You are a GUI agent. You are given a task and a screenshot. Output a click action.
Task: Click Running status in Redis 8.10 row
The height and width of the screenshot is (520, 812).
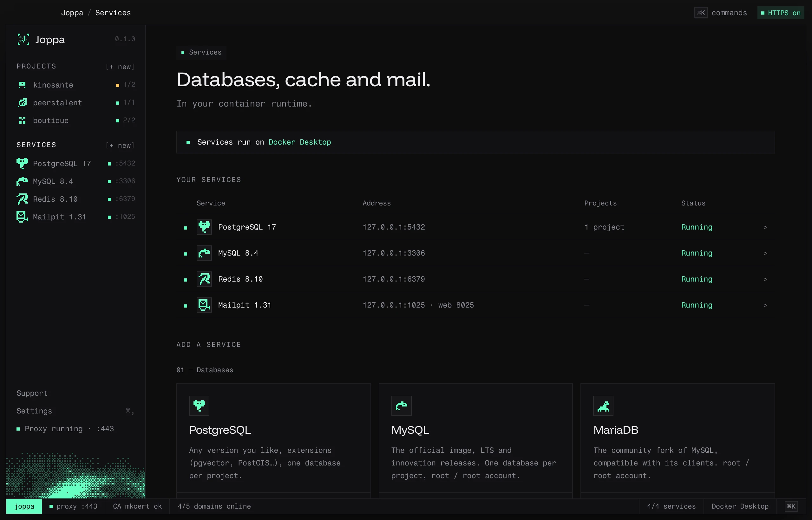click(x=697, y=279)
